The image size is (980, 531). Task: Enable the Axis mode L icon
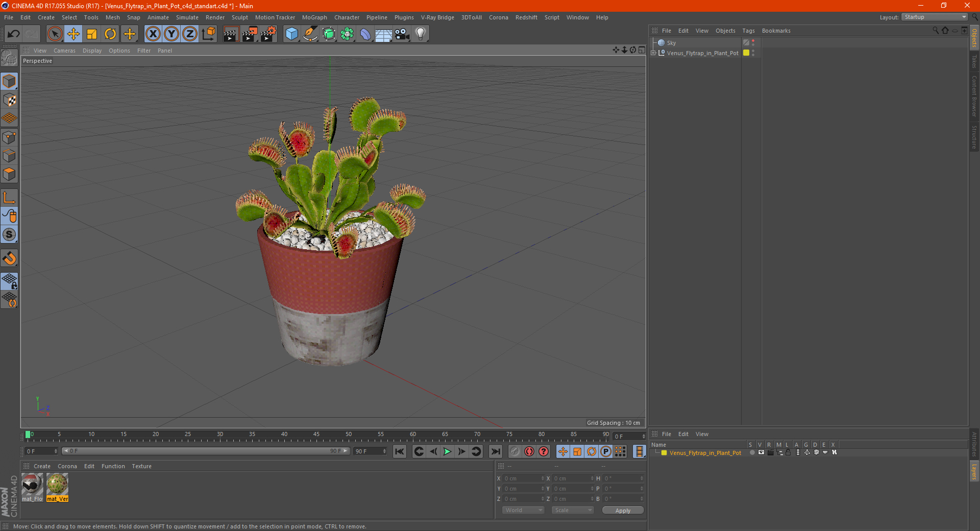pyautogui.click(x=9, y=198)
